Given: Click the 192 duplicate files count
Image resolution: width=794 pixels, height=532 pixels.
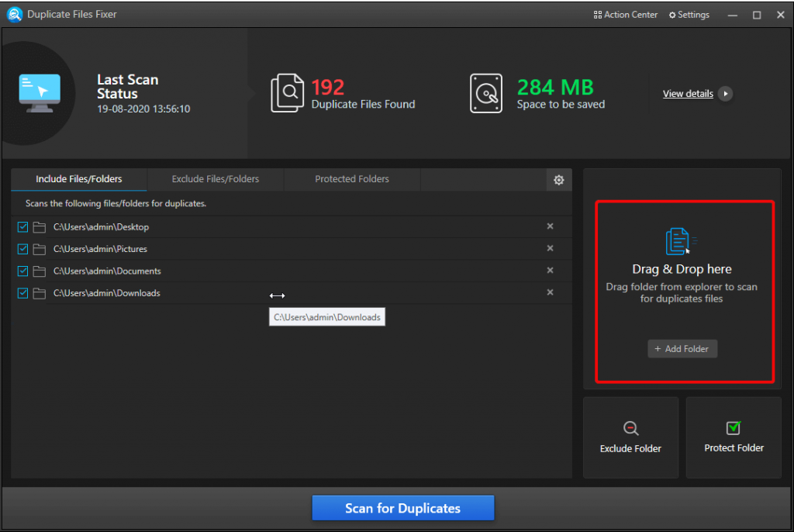Looking at the screenshot, I should coord(328,88).
